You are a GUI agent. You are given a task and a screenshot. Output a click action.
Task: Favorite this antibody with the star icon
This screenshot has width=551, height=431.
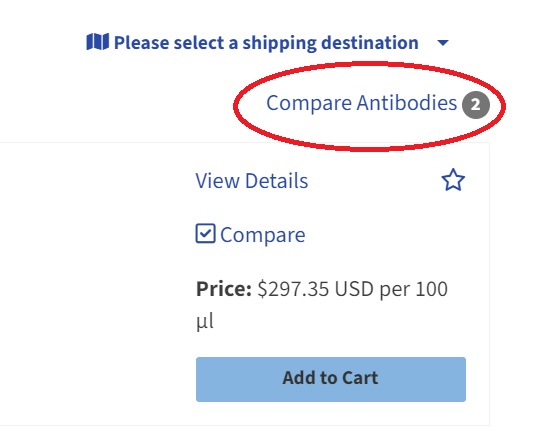tap(453, 180)
